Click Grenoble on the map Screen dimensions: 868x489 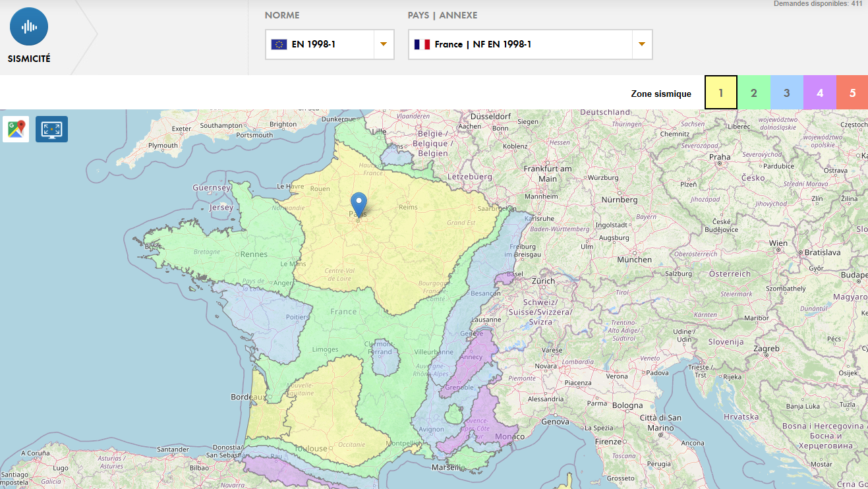click(x=461, y=388)
